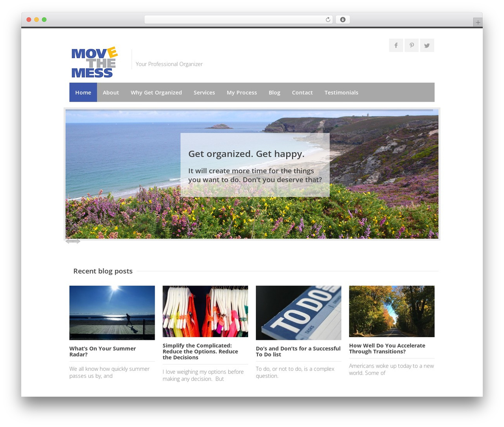Image resolution: width=504 pixels, height=427 pixels.
Task: Open the Pinterest social icon
Action: click(411, 45)
